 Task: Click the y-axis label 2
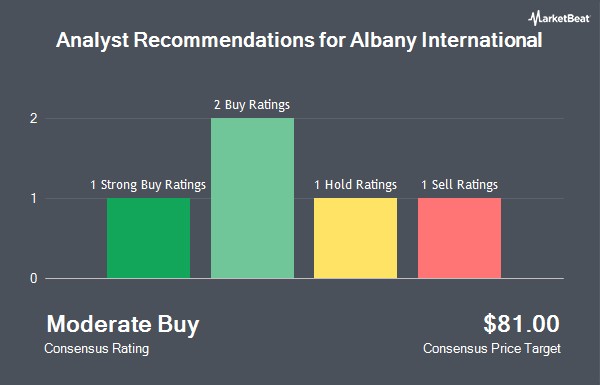pyautogui.click(x=34, y=119)
